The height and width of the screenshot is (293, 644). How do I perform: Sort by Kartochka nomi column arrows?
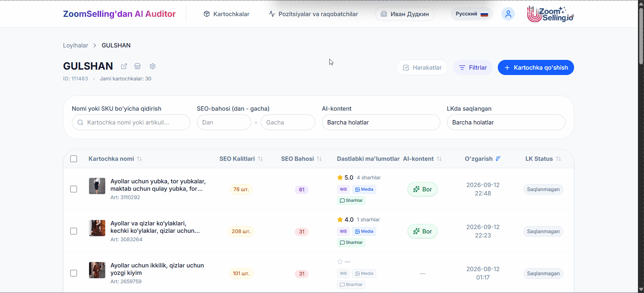pos(139,159)
